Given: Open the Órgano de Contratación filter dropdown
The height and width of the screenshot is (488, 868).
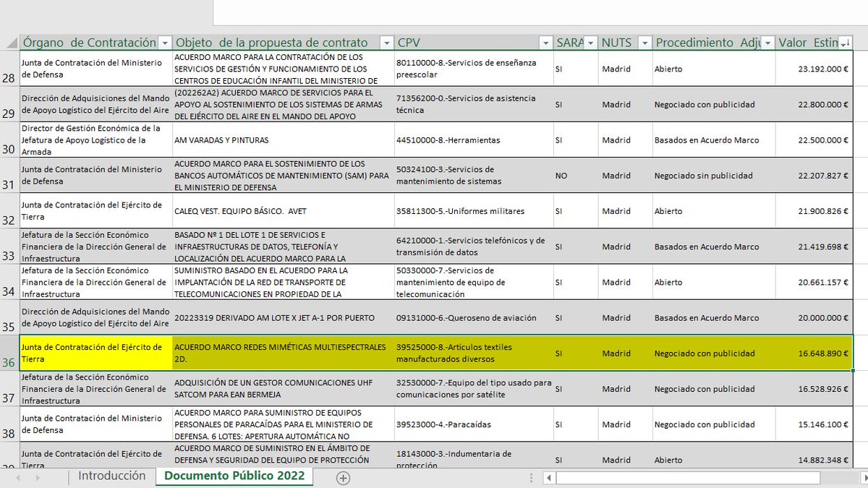Looking at the screenshot, I should 164,43.
